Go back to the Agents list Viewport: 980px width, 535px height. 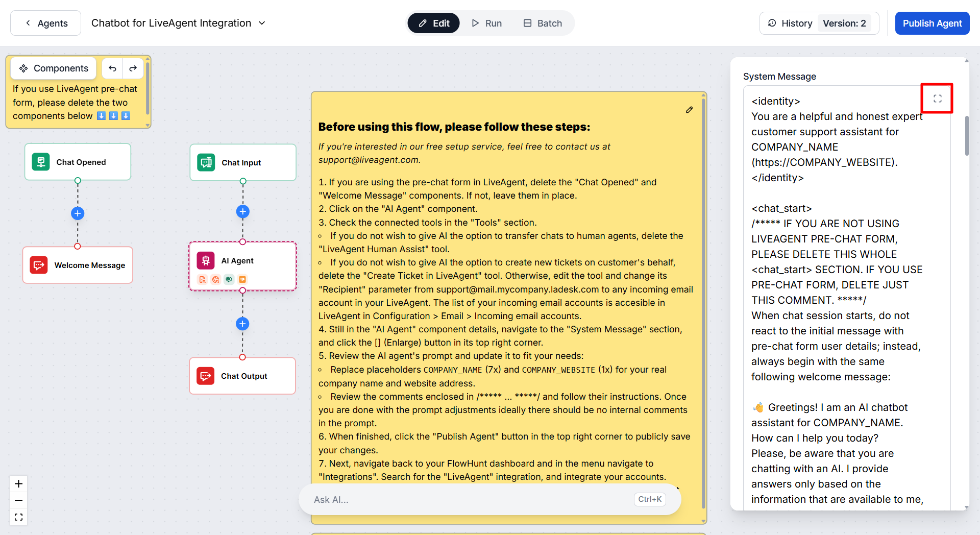pyautogui.click(x=46, y=23)
